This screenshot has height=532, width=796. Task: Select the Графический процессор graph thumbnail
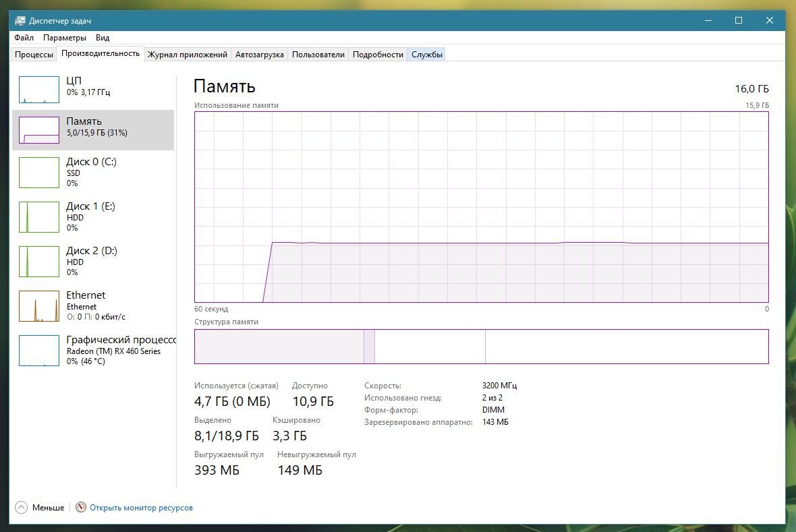point(39,351)
